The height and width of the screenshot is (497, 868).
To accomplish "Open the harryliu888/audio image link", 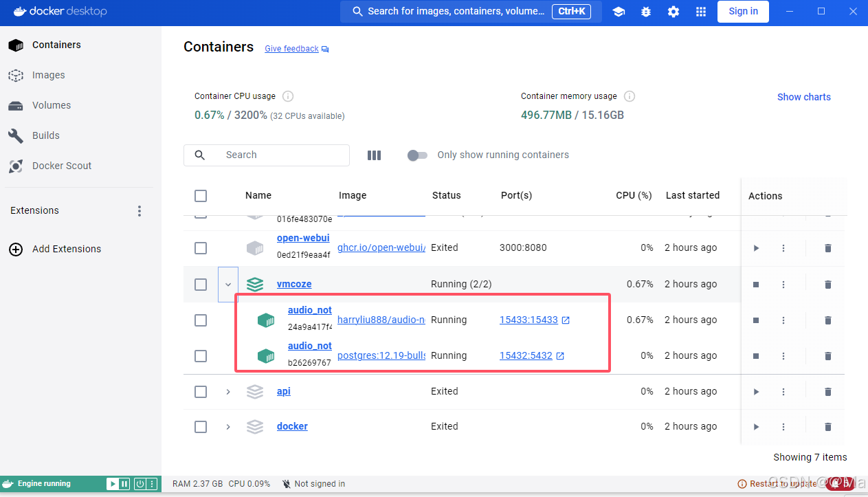I will point(381,320).
